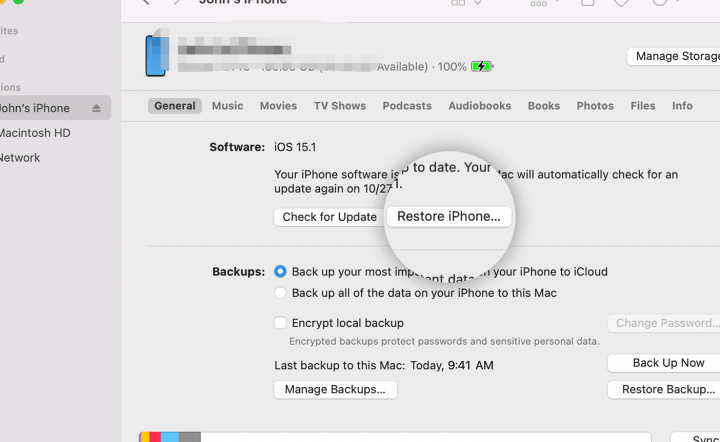Screen dimensions: 720x442
Task: Select backing up all data to this Mac
Action: coord(280,292)
